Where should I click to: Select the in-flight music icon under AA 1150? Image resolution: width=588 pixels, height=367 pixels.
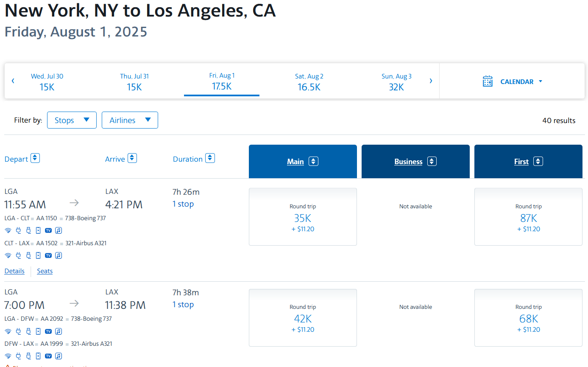(x=59, y=230)
